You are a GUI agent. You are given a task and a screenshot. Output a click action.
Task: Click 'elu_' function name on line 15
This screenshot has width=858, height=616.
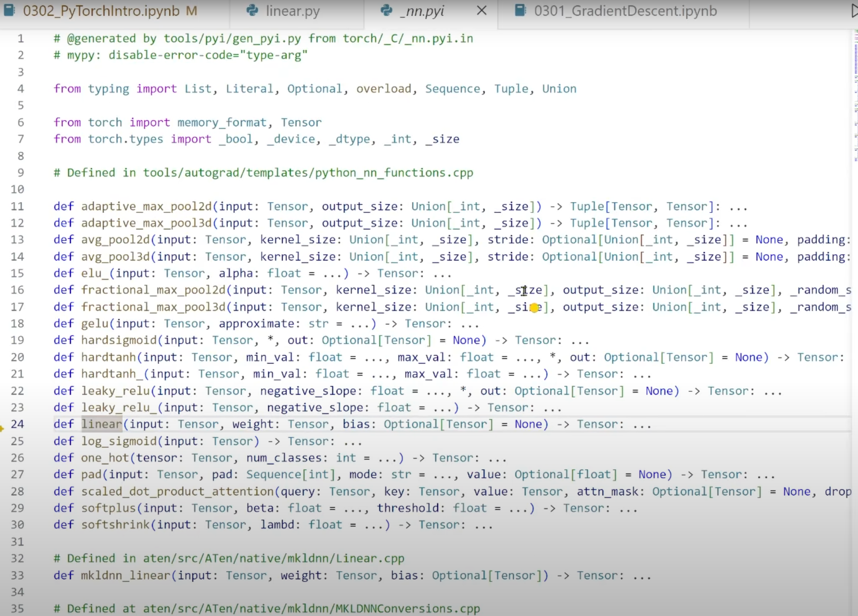tap(95, 274)
